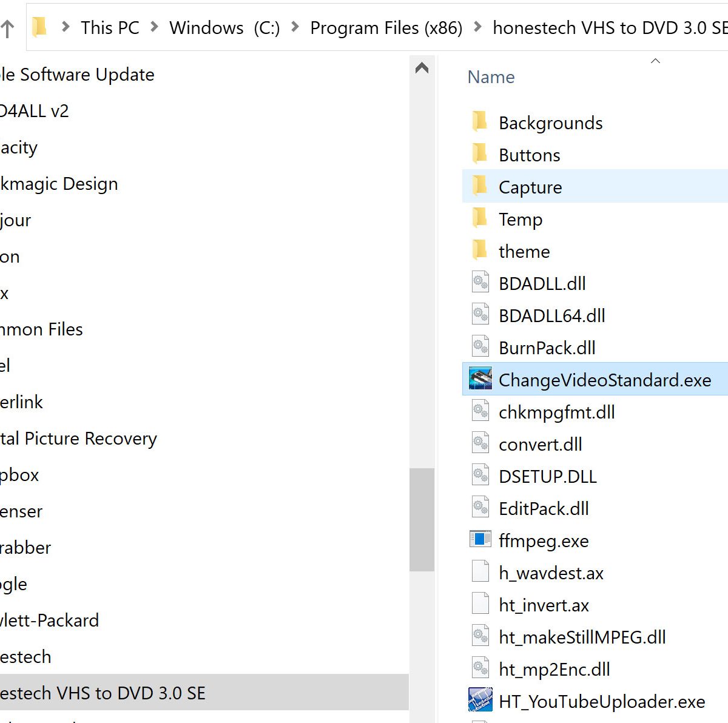Select Digital Picture Recovery in navigation tree
The width and height of the screenshot is (728, 723).
(x=79, y=438)
